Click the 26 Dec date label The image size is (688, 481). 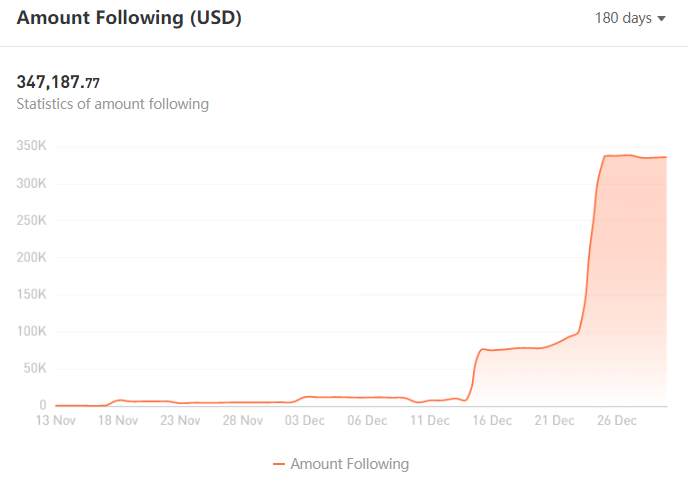616,420
